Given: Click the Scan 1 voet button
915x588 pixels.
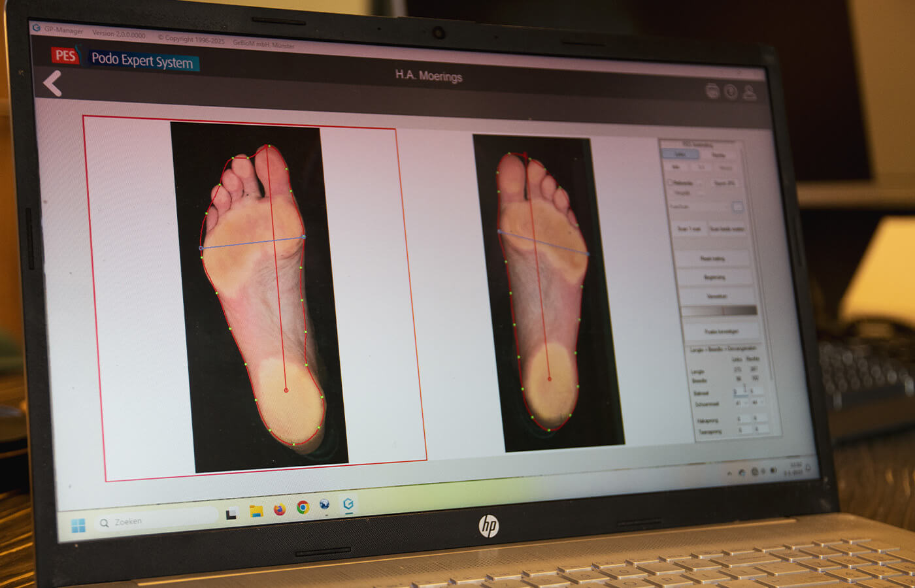Looking at the screenshot, I should tap(689, 229).
